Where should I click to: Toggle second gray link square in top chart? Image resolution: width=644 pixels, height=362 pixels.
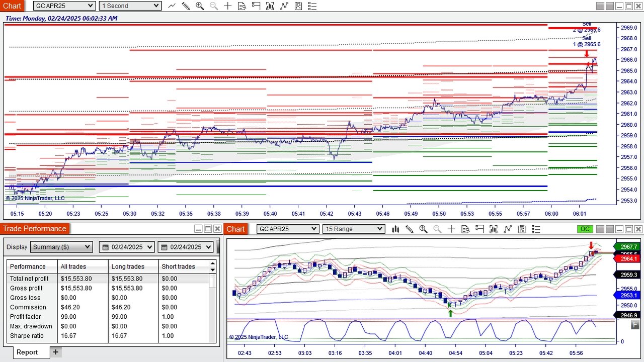pos(609,6)
